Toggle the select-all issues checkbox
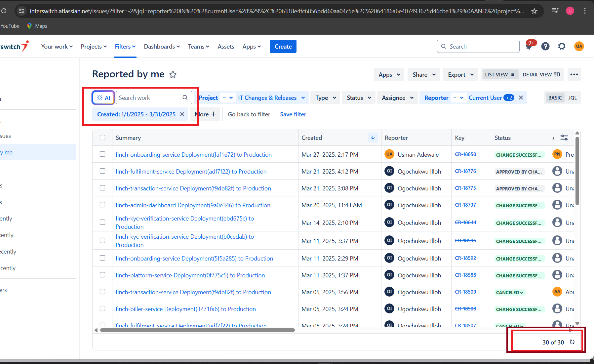 click(x=102, y=138)
